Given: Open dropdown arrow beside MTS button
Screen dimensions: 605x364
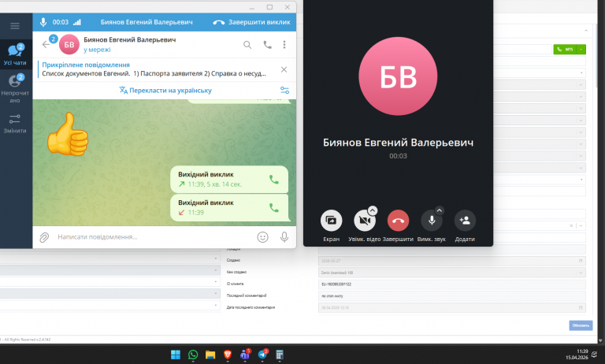Looking at the screenshot, I should point(581,50).
